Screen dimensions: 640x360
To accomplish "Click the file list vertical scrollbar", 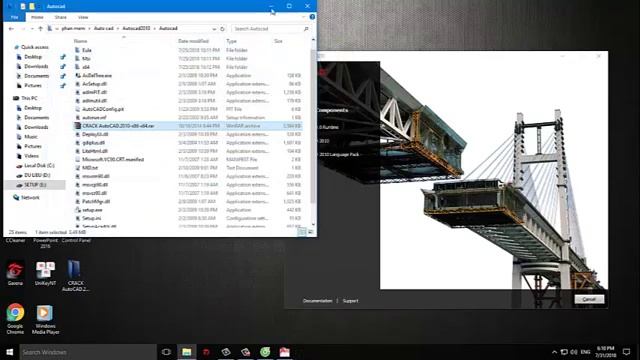I will [x=313, y=127].
